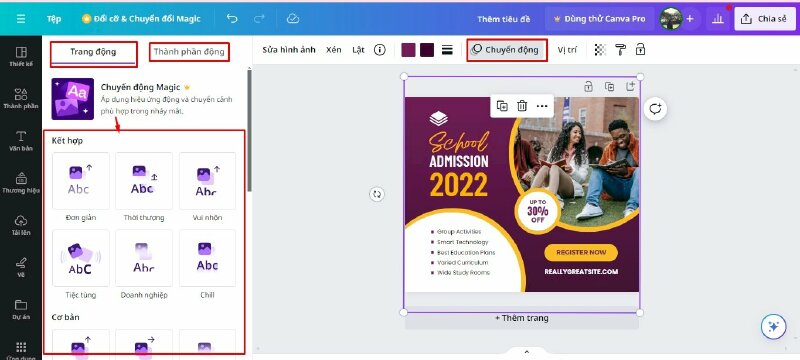Pick the purple color swatch
The width and height of the screenshot is (800, 360).
408,50
